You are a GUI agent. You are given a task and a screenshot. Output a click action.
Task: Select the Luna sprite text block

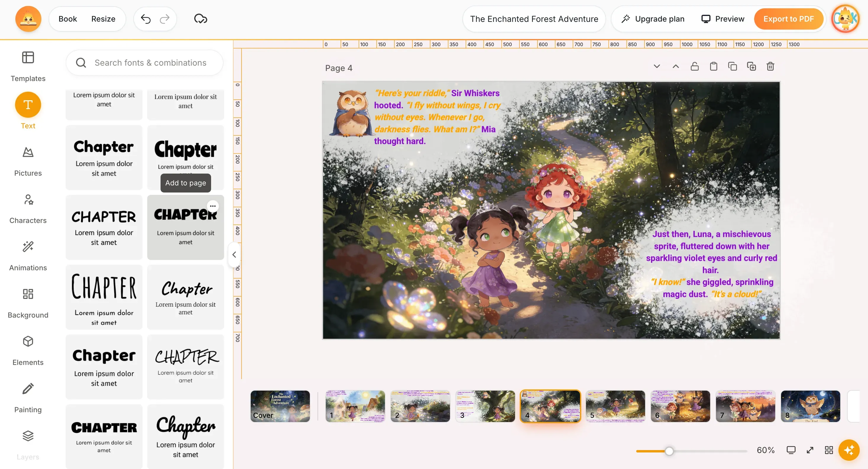[711, 264]
